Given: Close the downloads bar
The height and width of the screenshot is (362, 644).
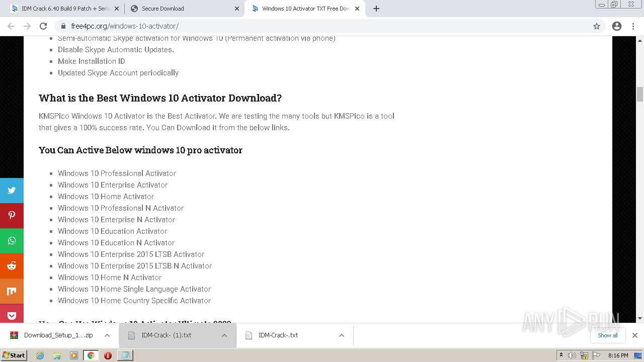Looking at the screenshot, I should 635,335.
